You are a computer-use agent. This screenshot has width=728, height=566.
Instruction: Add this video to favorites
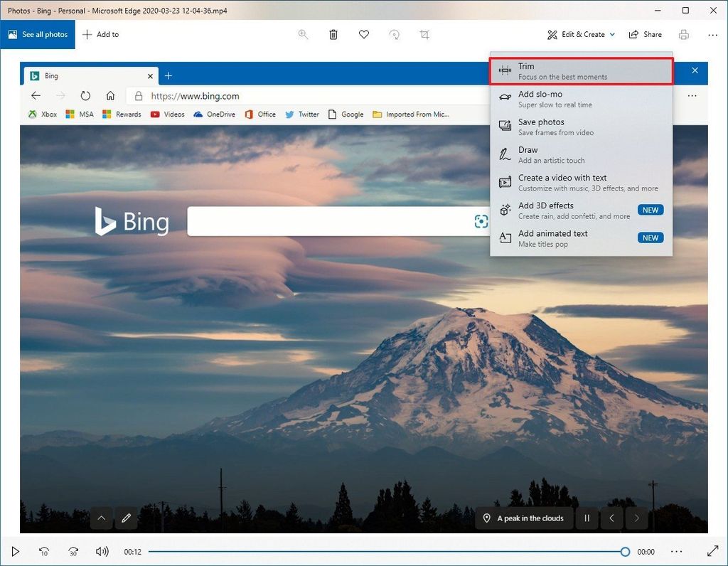(363, 34)
